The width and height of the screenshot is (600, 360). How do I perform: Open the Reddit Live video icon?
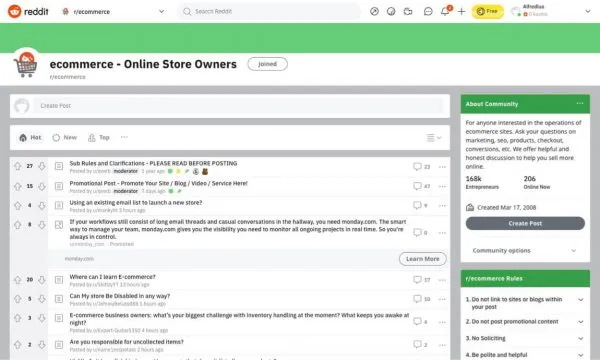(408, 11)
